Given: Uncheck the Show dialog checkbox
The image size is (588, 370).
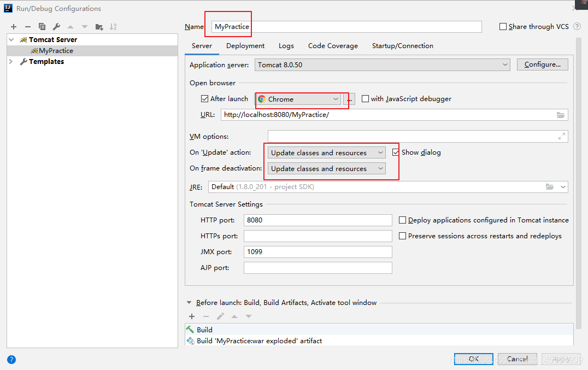Looking at the screenshot, I should [396, 152].
